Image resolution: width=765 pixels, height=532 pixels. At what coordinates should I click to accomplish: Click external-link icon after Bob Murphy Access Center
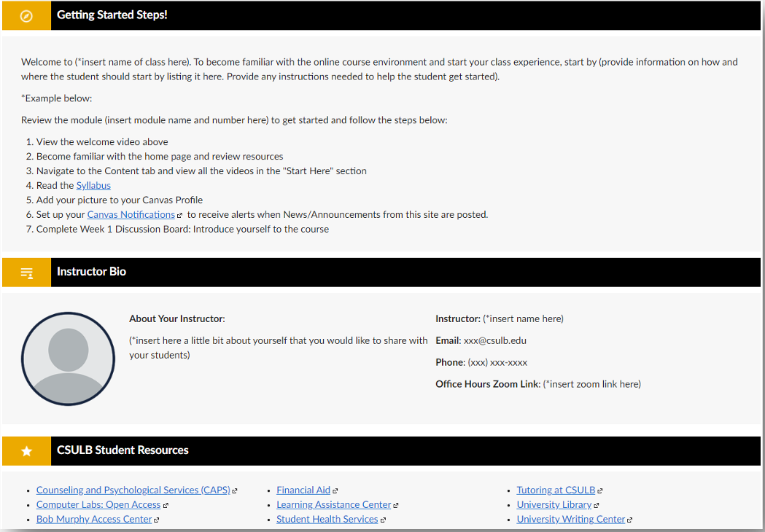pos(156,520)
